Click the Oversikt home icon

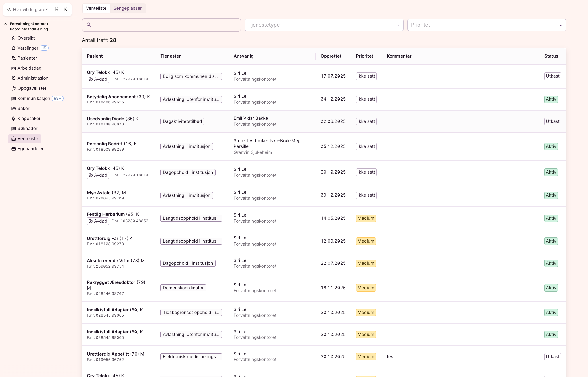13,38
